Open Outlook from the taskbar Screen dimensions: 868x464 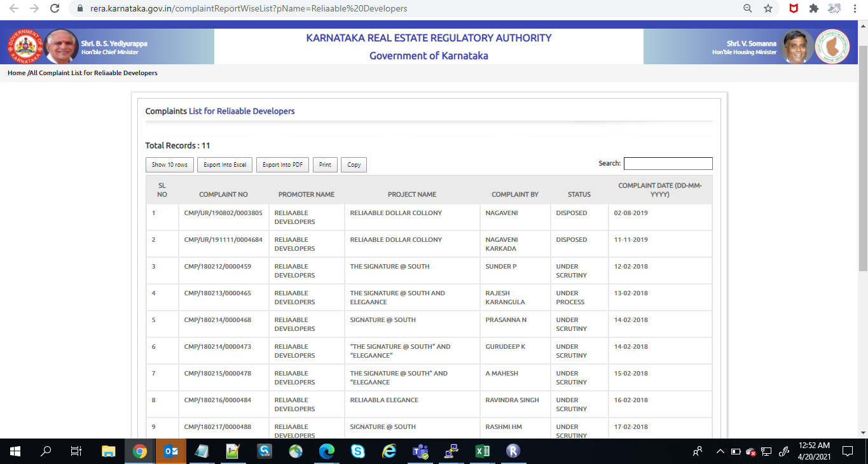click(x=171, y=451)
